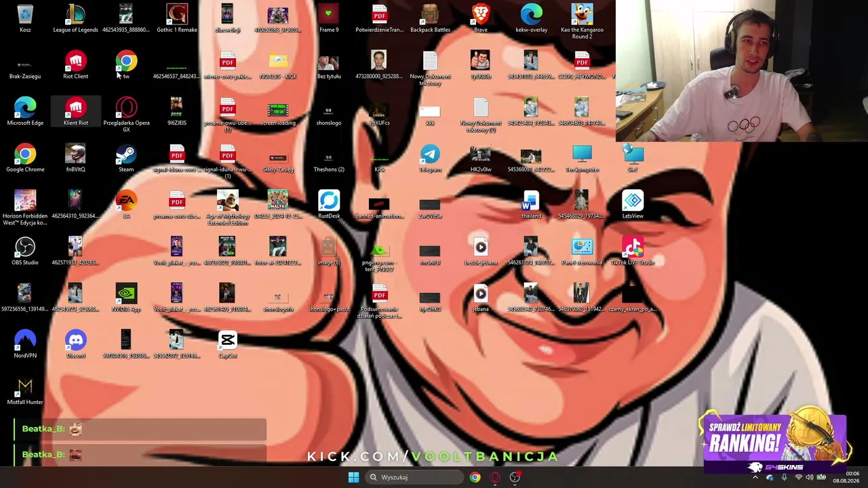Select the Podsumowanie działań PDF file
Image resolution: width=868 pixels, height=488 pixels.
379,301
